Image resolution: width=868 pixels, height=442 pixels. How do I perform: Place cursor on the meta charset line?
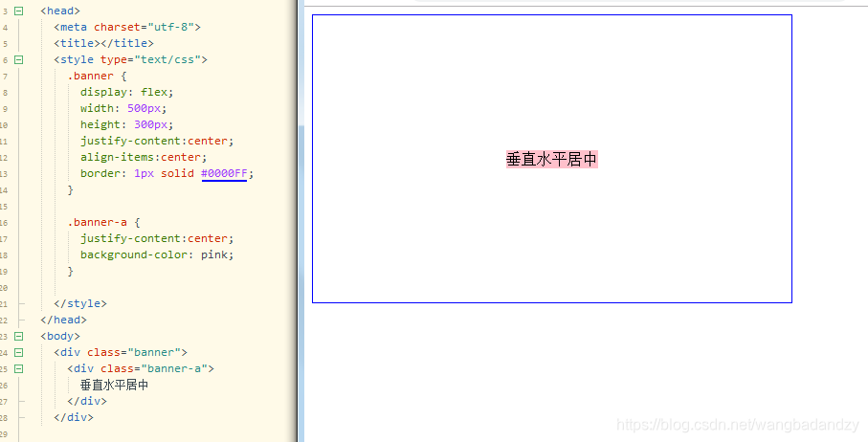127,27
